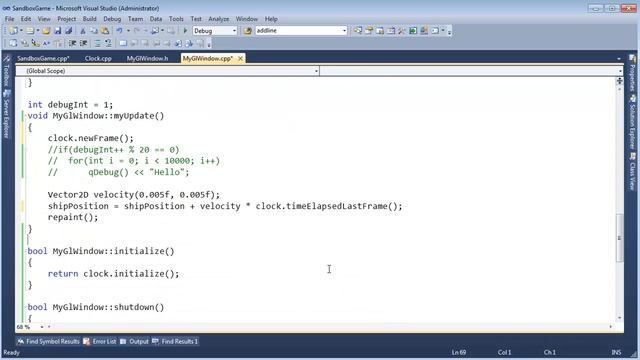The image size is (640, 360).
Task: Click the Save All icon
Action: pyautogui.click(x=69, y=31)
